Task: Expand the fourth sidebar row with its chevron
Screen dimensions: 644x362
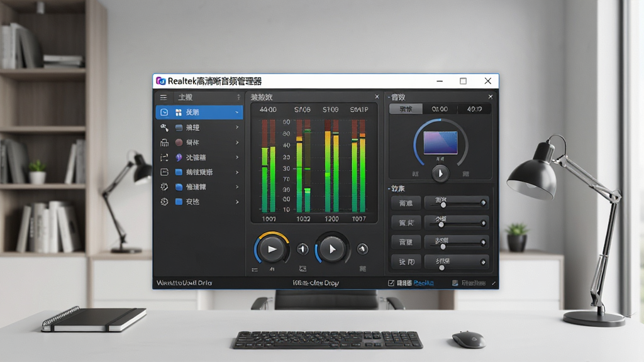Action: (x=237, y=157)
